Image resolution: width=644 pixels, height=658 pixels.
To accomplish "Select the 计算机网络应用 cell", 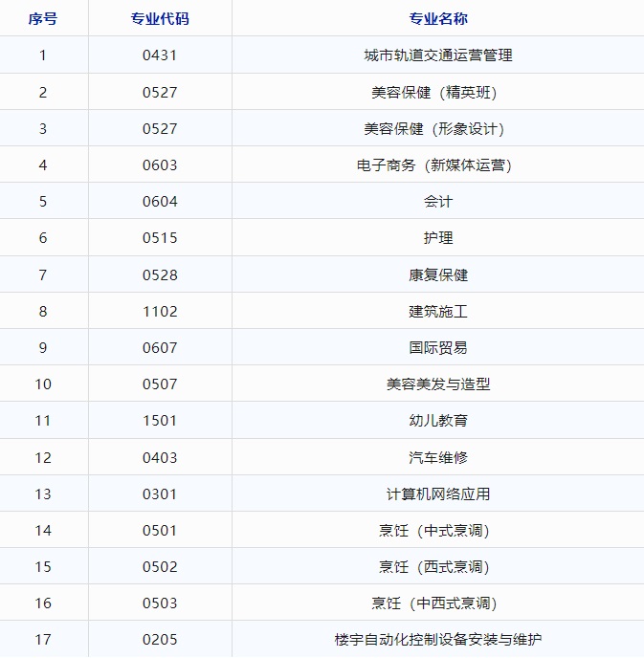I will (x=437, y=494).
